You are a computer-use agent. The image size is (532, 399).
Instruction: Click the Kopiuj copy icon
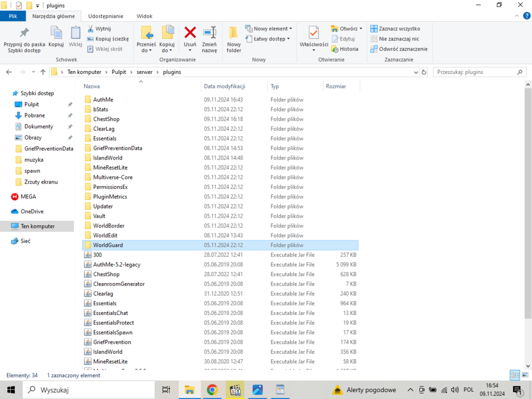(x=56, y=37)
